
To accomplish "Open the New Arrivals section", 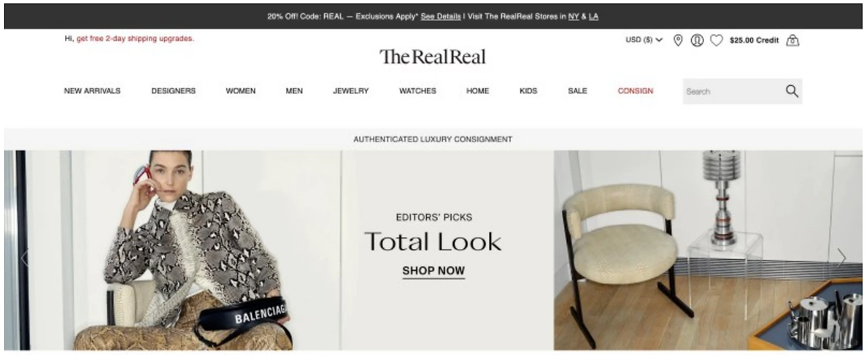I will [92, 91].
